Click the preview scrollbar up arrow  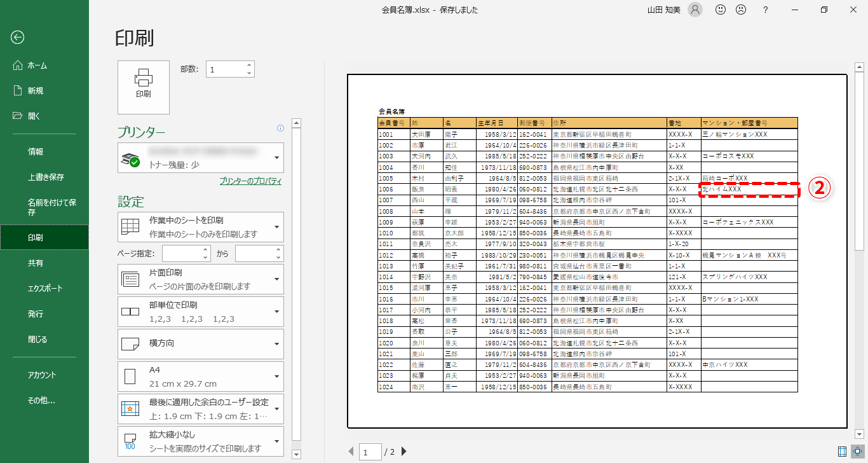(858, 67)
